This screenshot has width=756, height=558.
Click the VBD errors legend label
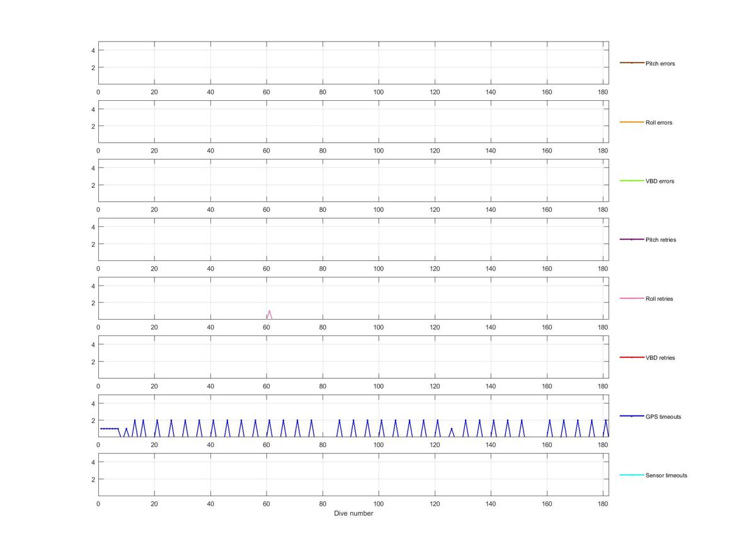tap(660, 182)
